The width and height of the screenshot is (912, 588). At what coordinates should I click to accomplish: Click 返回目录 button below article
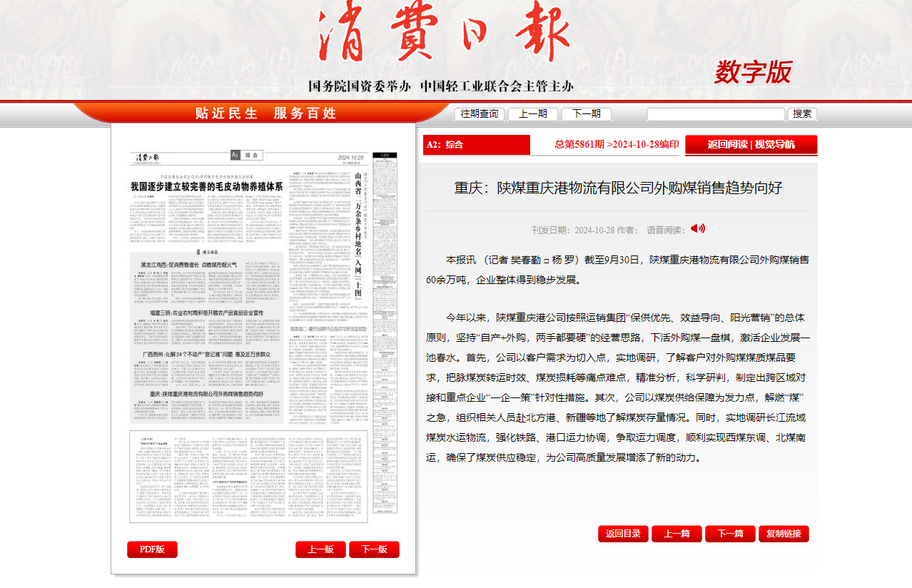point(623,534)
